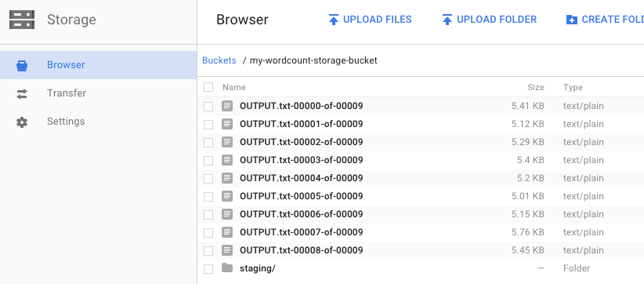Click the Upload Folder arrow icon

pos(447,20)
